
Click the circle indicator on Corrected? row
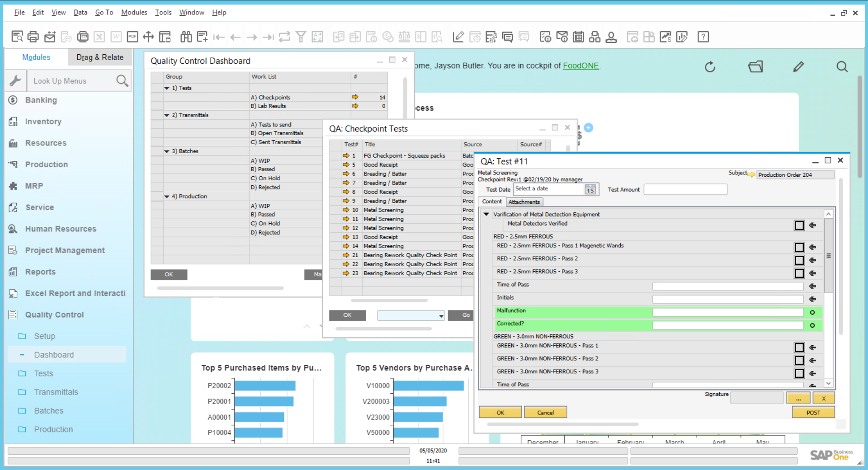(x=812, y=325)
